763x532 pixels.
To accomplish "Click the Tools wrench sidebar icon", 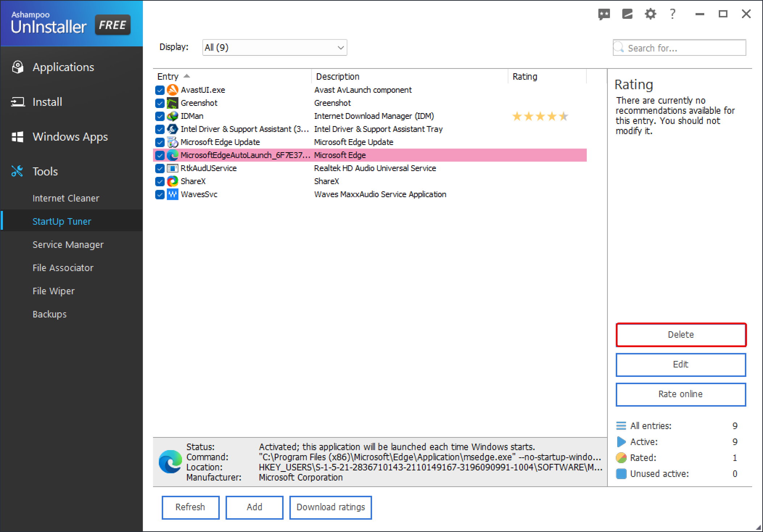I will click(x=17, y=171).
